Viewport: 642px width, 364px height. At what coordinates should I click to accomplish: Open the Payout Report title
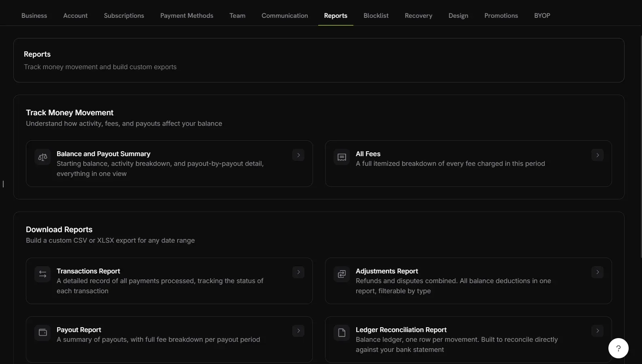79,330
